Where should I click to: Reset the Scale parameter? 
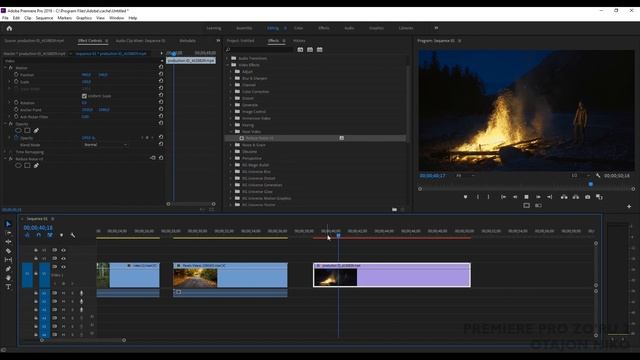161,81
